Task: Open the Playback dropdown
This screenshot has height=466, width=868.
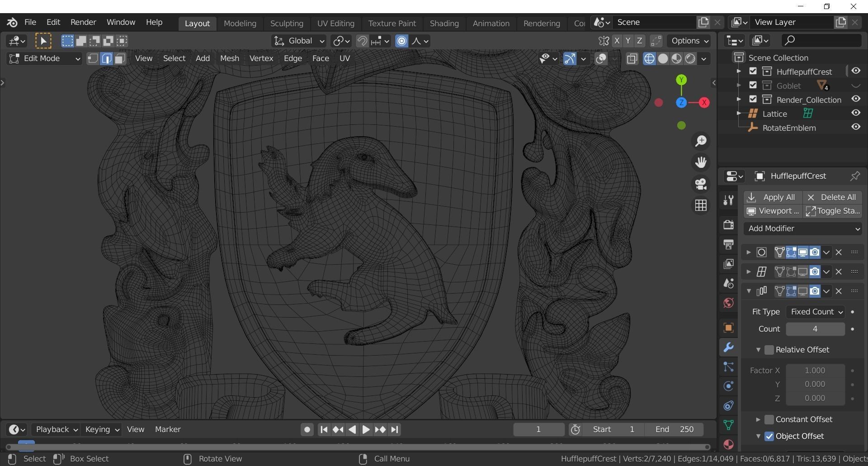Action: [x=57, y=429]
